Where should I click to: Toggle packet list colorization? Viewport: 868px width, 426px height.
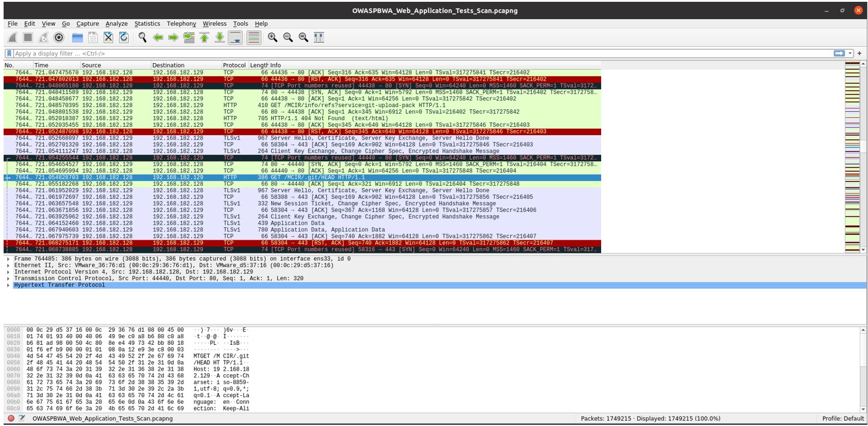point(254,37)
